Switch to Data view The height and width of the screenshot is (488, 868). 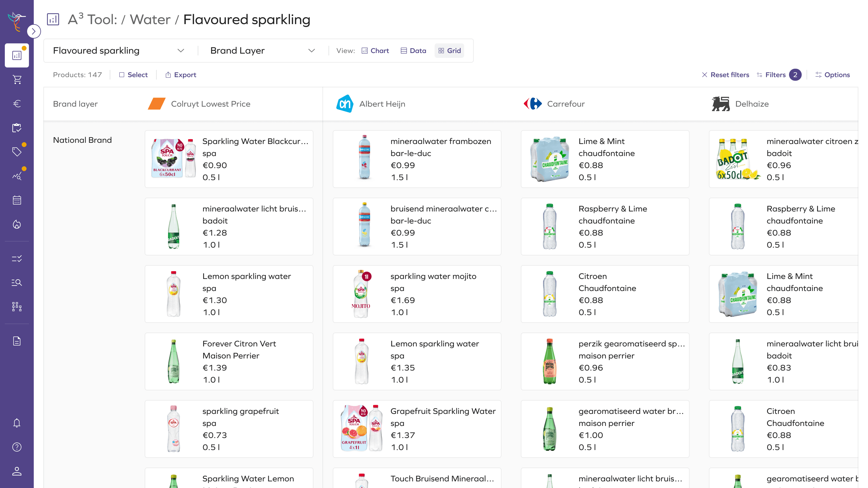pyautogui.click(x=414, y=51)
